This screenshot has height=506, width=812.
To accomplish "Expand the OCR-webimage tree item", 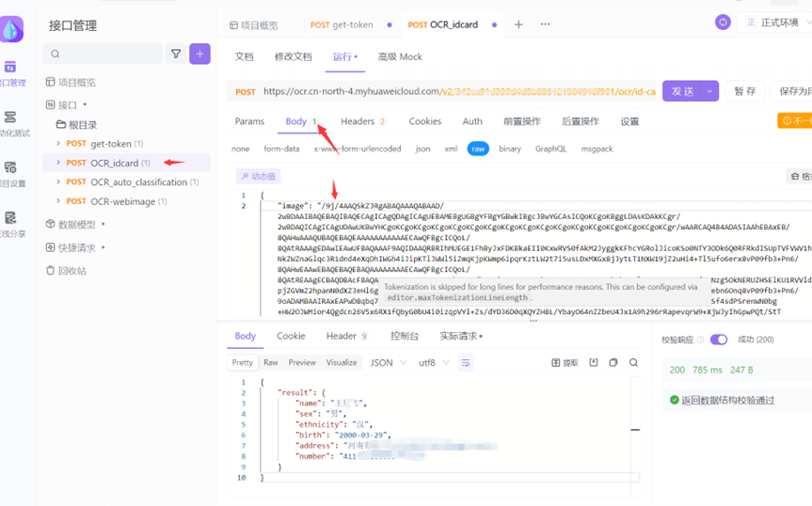I will pyautogui.click(x=58, y=201).
